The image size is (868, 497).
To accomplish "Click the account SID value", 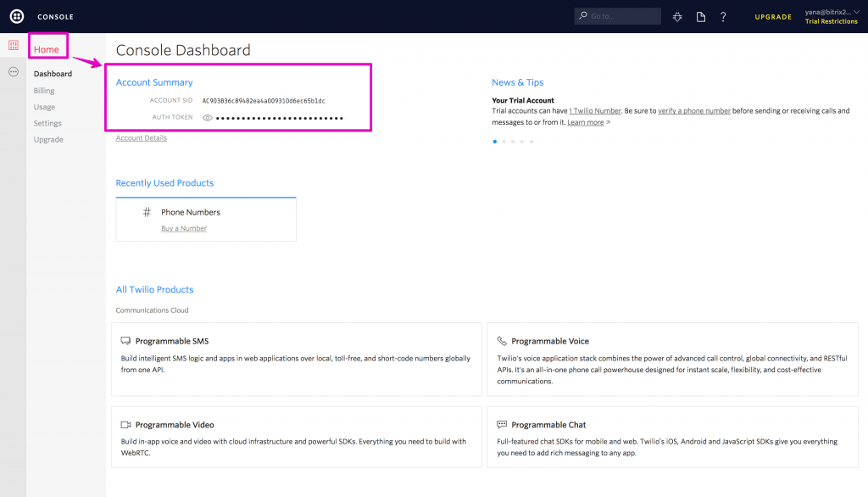I will pyautogui.click(x=264, y=101).
